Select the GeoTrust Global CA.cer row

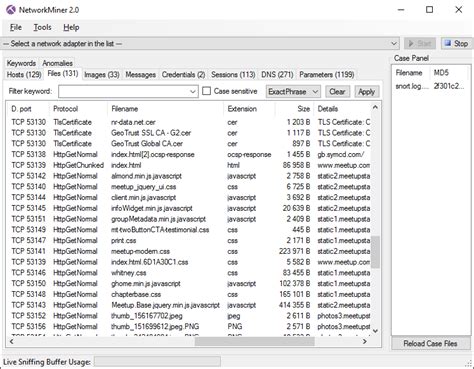tap(189, 144)
